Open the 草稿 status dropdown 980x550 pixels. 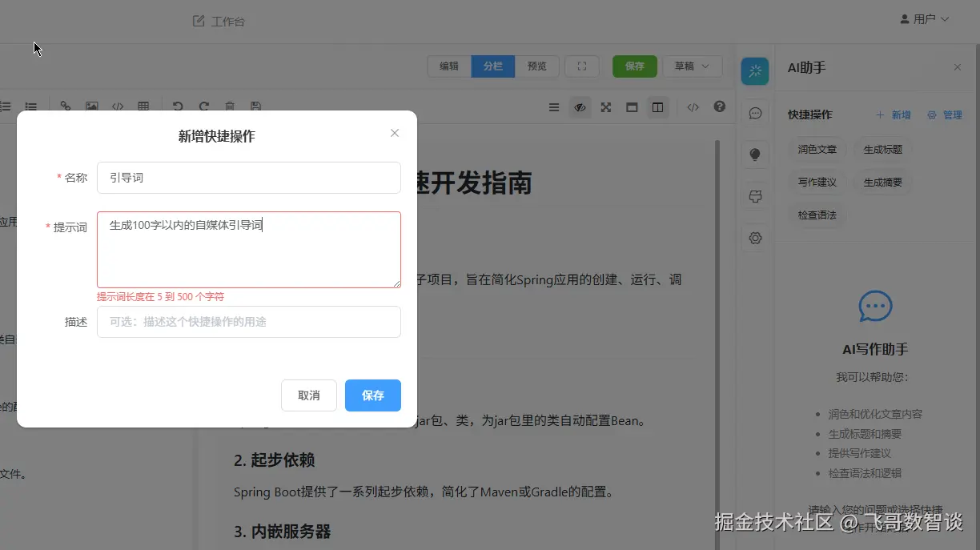pyautogui.click(x=693, y=66)
